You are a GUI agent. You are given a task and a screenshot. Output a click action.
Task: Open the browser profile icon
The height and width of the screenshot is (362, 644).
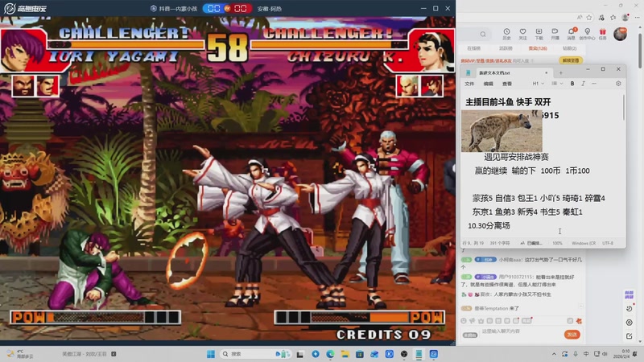click(625, 17)
